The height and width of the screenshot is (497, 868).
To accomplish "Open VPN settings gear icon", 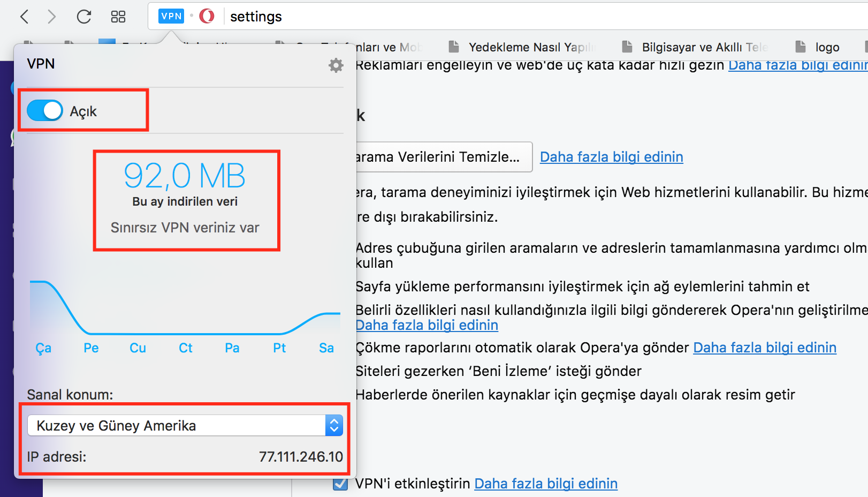I will [x=336, y=65].
